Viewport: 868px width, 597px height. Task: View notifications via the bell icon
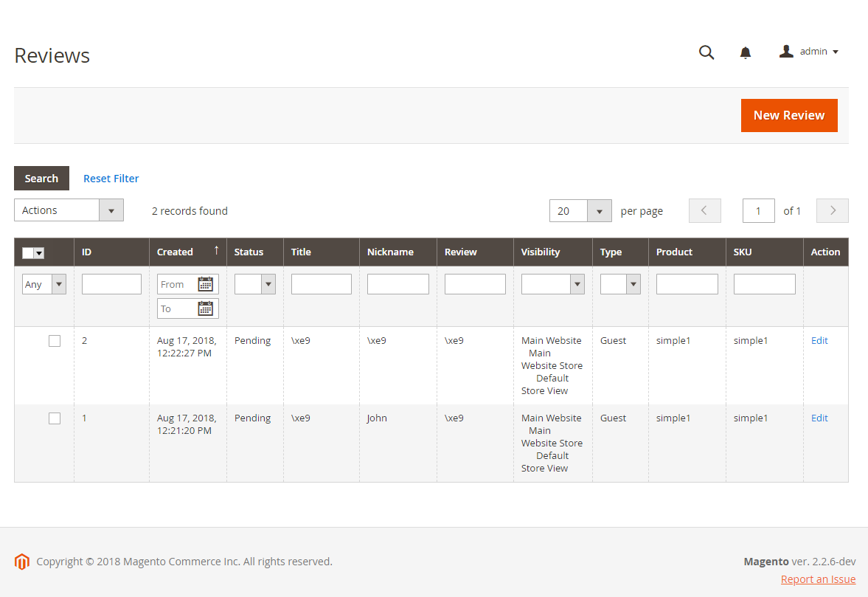pyautogui.click(x=745, y=52)
